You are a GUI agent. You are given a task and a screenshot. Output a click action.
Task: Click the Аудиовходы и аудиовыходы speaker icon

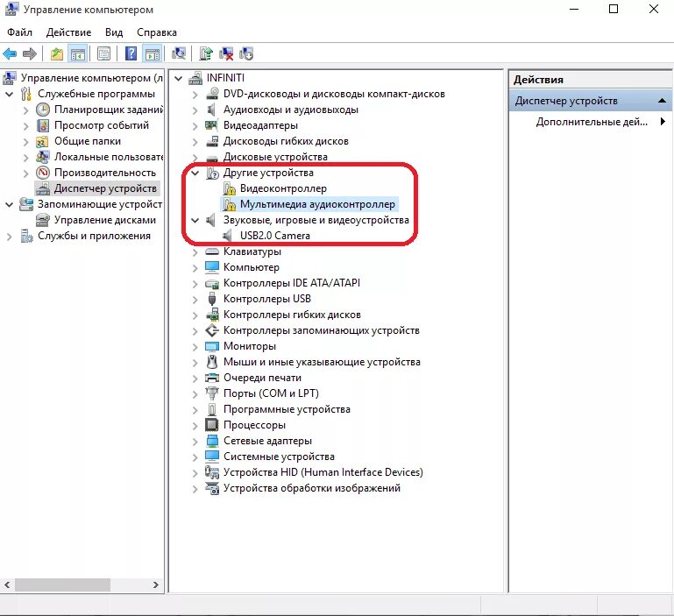tap(211, 110)
